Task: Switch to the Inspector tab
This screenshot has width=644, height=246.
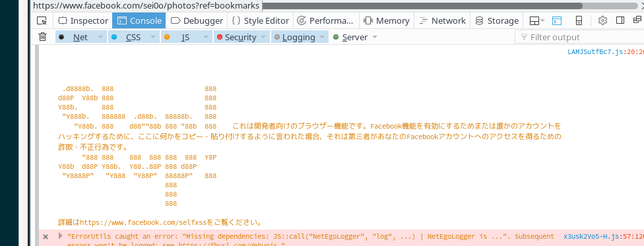Action: [83, 20]
